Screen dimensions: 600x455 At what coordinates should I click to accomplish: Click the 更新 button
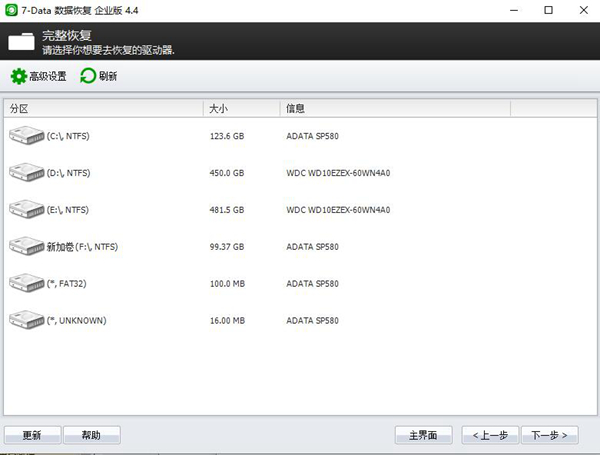(x=33, y=435)
